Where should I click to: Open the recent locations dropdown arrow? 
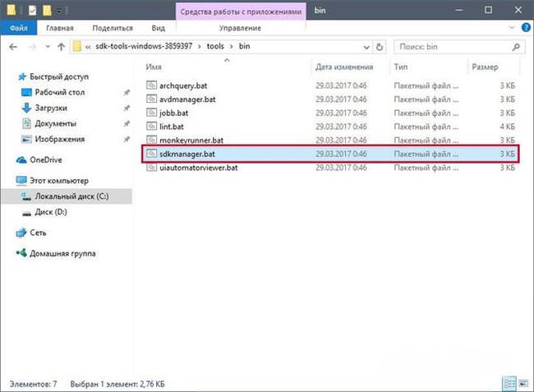[x=48, y=47]
